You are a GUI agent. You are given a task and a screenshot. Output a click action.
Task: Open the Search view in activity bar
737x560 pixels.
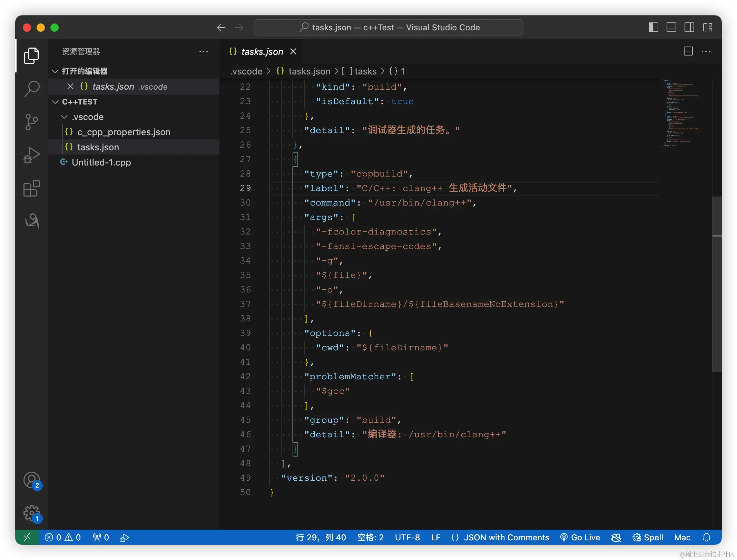click(x=32, y=89)
